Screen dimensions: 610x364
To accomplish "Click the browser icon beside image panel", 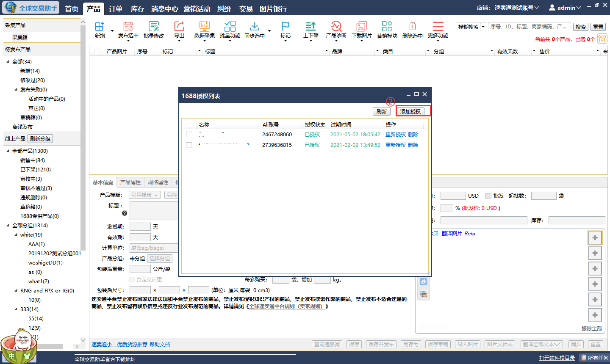I will [424, 281].
